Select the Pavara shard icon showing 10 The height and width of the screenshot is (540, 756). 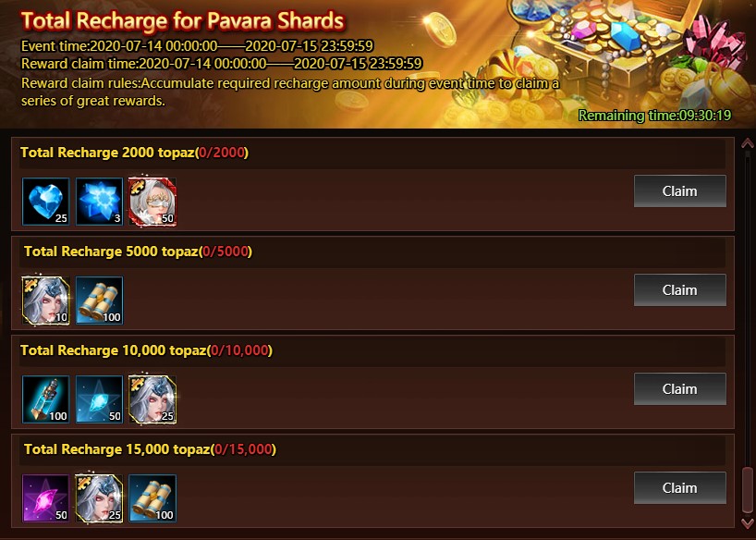(46, 301)
